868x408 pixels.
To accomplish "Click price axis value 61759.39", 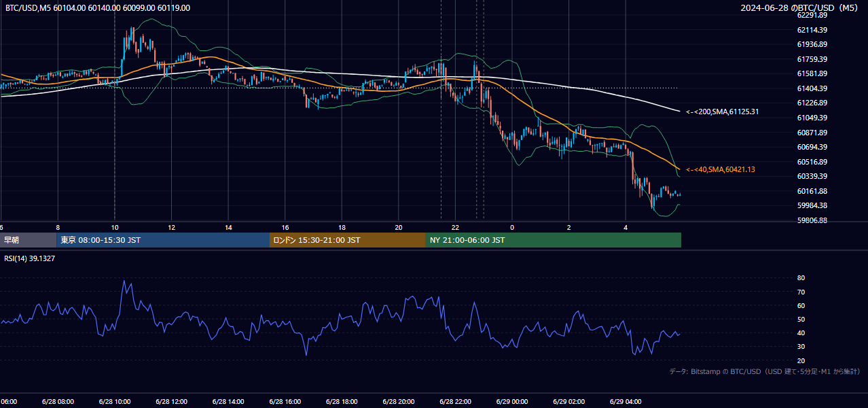I will point(812,59).
